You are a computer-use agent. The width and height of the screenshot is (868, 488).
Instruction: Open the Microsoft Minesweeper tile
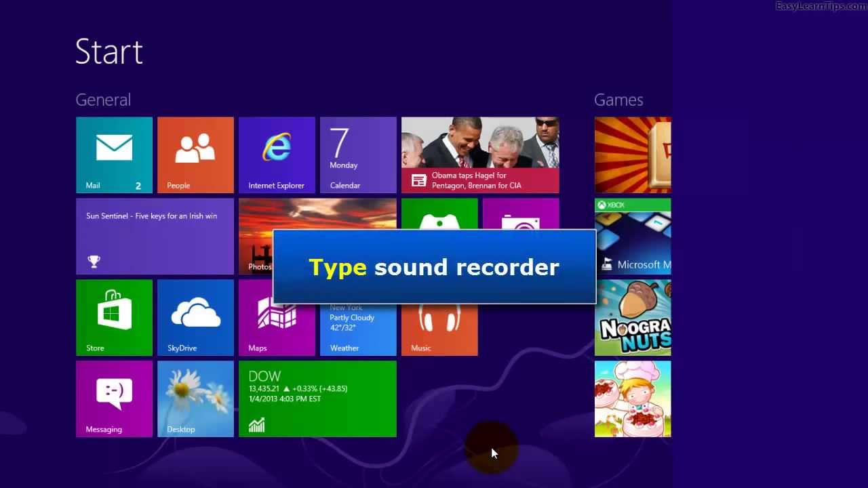pos(633,237)
